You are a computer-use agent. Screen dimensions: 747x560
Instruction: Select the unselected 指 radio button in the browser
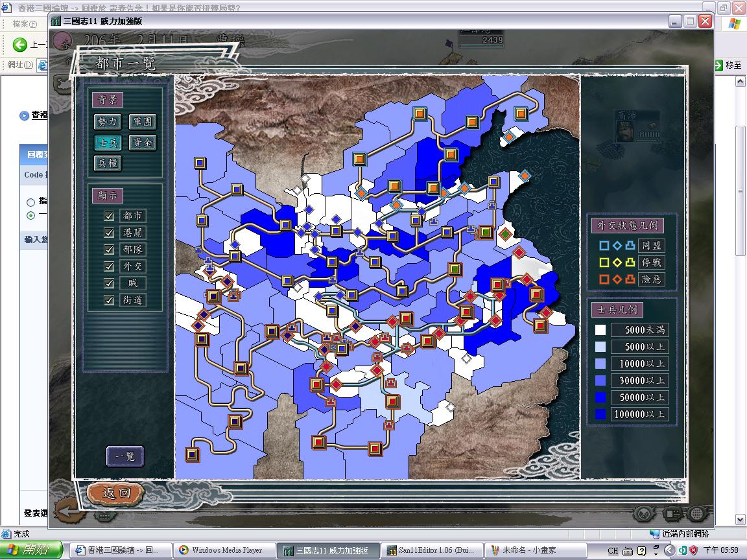(x=31, y=202)
